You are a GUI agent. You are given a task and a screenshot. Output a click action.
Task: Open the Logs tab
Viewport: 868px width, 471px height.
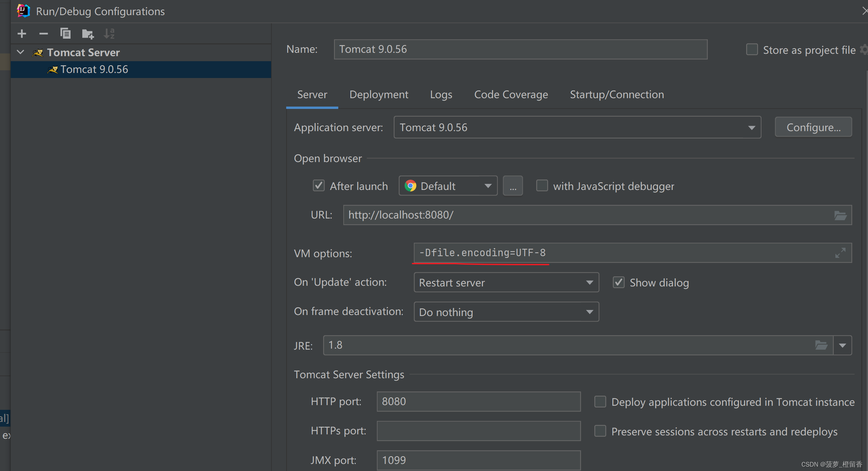click(441, 95)
